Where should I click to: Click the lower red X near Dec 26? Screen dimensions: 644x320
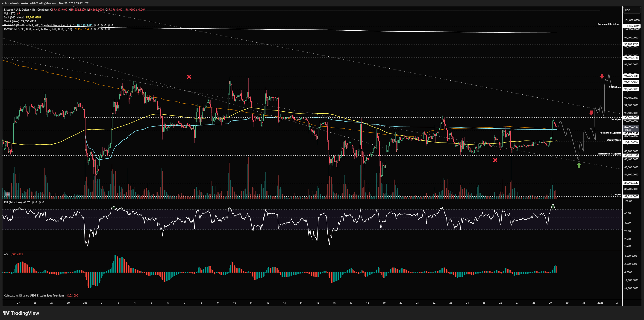coord(495,160)
